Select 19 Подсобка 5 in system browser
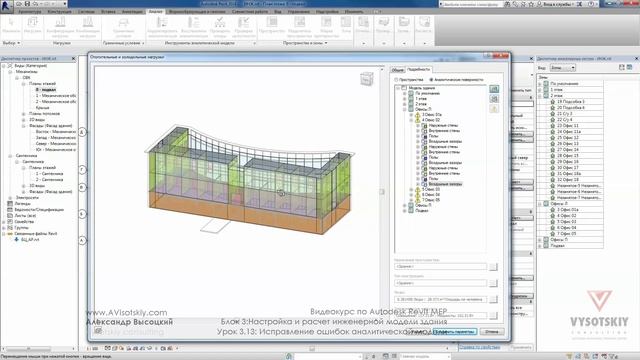 pos(571,102)
